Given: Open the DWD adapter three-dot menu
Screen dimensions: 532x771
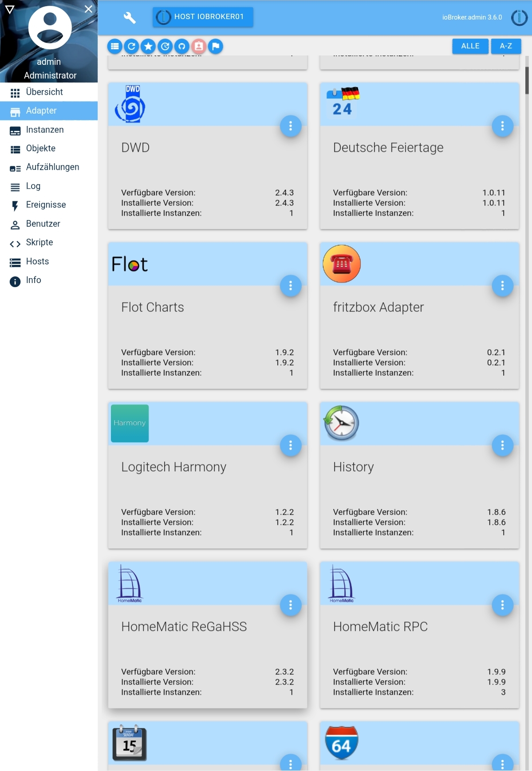Looking at the screenshot, I should (x=291, y=126).
